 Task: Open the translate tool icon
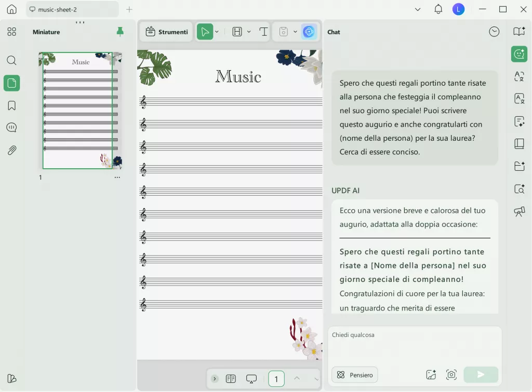click(519, 76)
